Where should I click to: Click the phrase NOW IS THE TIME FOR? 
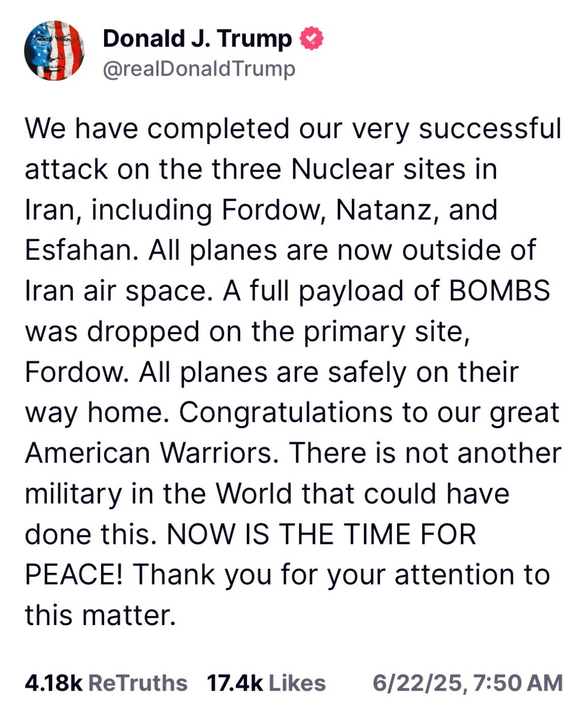point(321,535)
